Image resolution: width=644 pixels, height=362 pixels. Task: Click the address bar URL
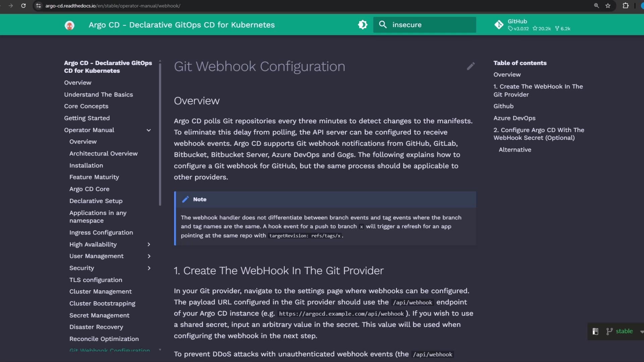click(113, 6)
